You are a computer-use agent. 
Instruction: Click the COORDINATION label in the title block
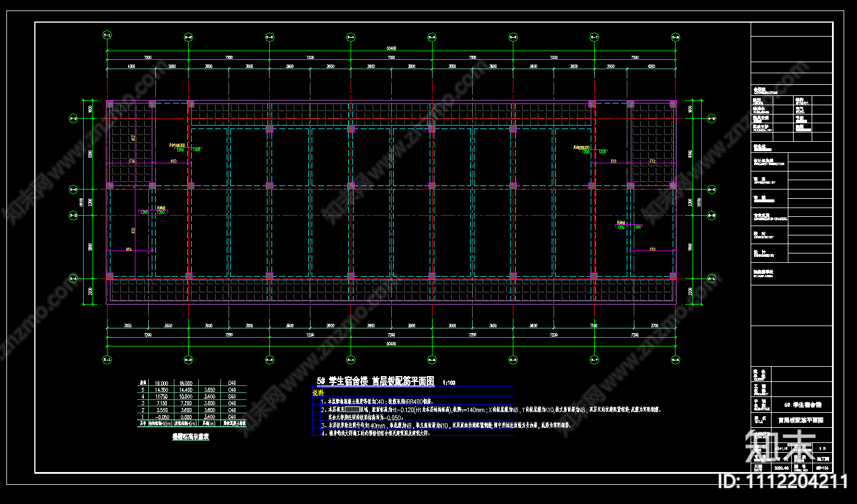coord(765,92)
